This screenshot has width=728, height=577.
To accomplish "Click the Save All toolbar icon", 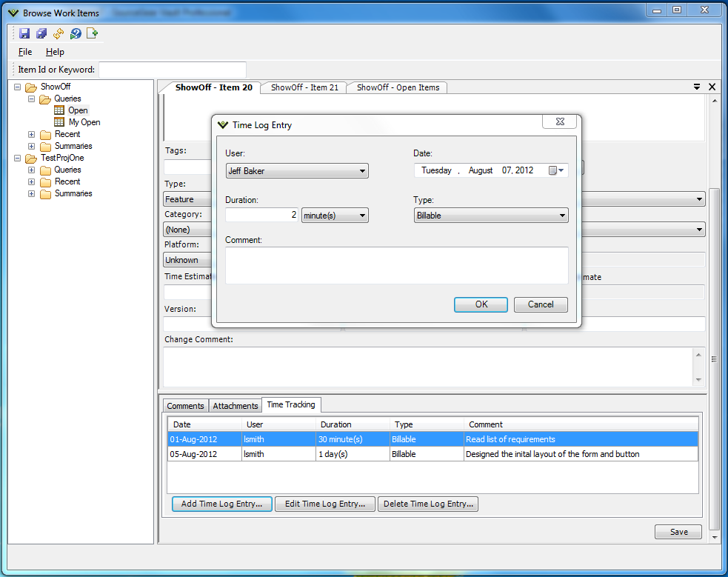I will [x=41, y=33].
